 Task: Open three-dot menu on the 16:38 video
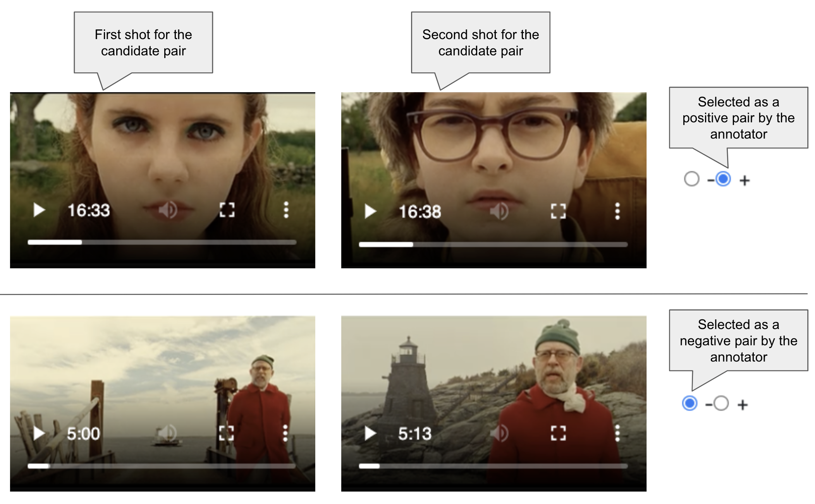617,211
